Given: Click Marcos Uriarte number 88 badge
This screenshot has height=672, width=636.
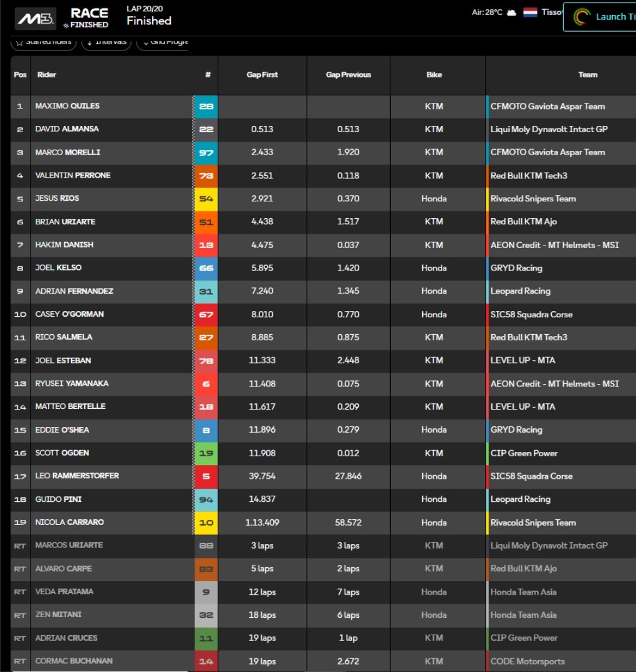Looking at the screenshot, I should [x=206, y=546].
